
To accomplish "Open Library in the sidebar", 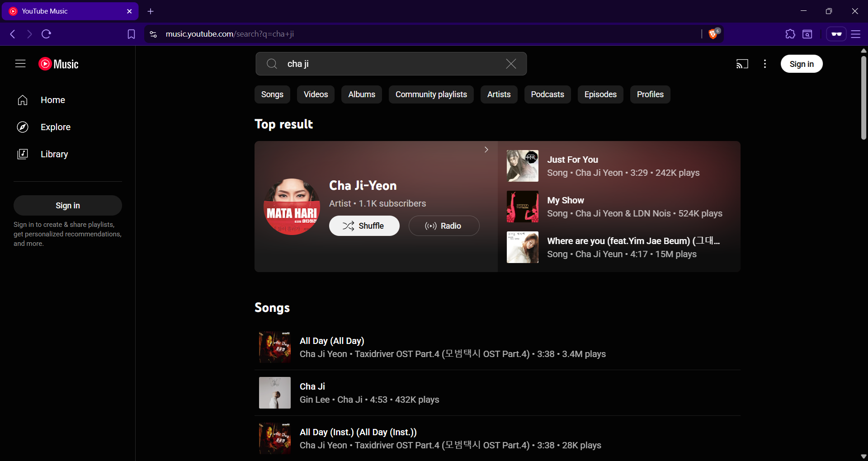I will [x=68, y=154].
